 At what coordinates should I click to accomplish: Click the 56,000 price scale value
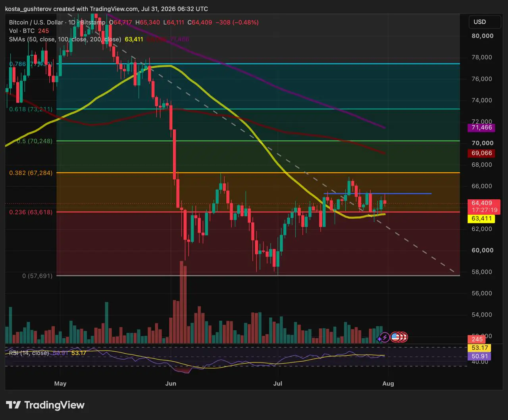482,293
